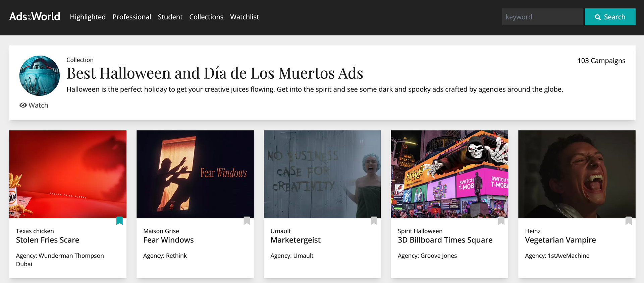Open the Fear Windows title link
644x283 pixels.
[x=168, y=240]
